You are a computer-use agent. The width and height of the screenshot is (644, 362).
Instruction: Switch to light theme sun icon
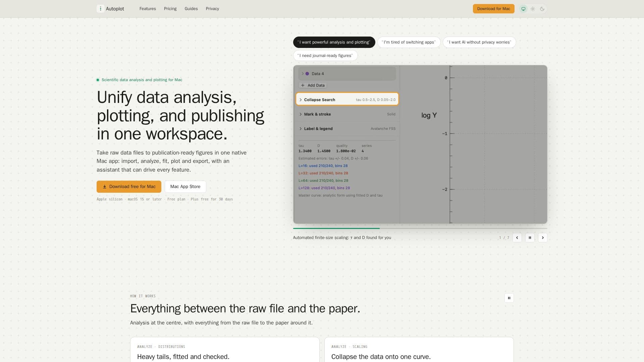point(533,9)
